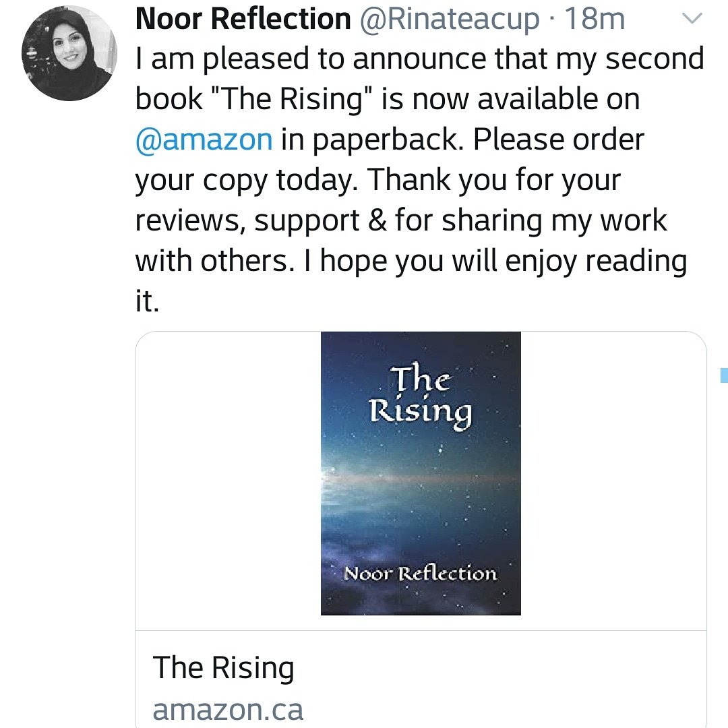Click "The Rising" link card title
The width and height of the screenshot is (728, 728).
(x=224, y=668)
